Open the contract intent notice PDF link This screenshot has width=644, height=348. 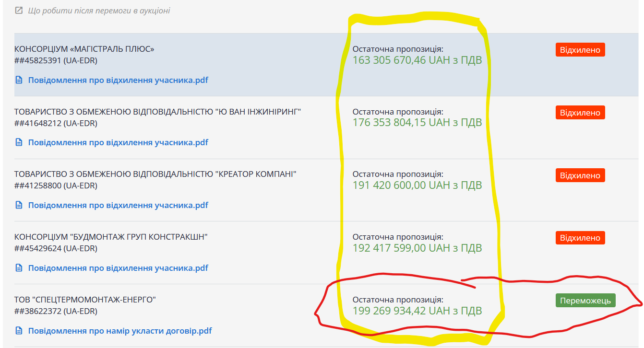(x=120, y=331)
